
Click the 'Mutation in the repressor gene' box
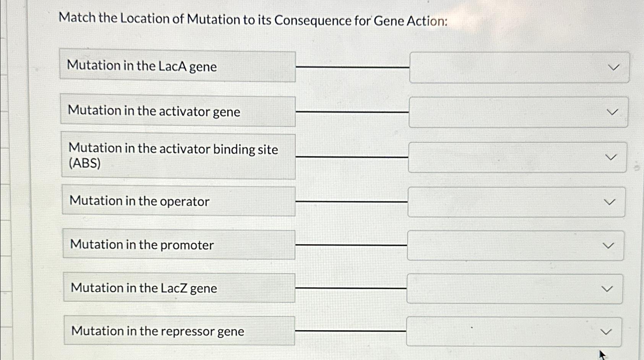(178, 331)
